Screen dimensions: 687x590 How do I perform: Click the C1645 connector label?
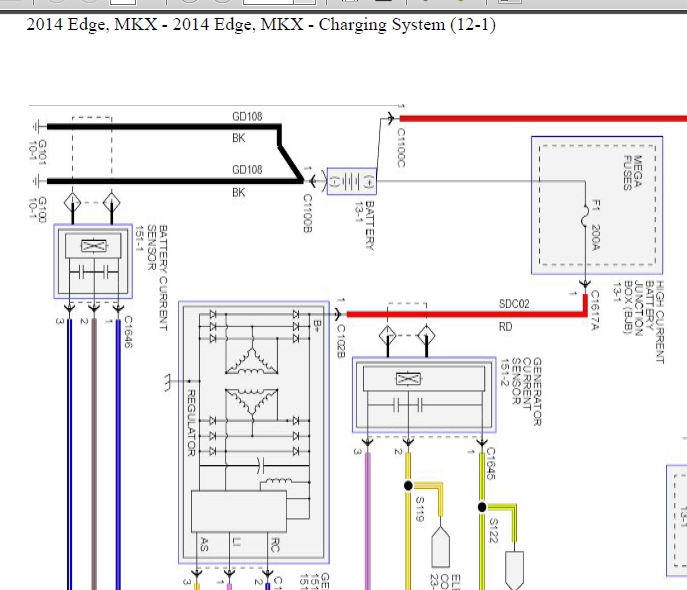tap(491, 463)
